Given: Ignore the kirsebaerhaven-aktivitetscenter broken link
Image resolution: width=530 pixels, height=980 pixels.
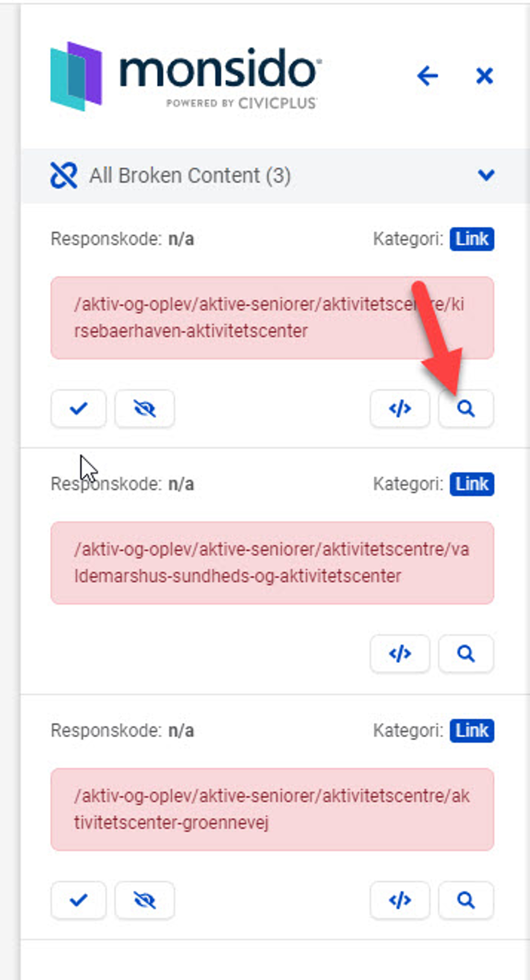Looking at the screenshot, I should pyautogui.click(x=144, y=408).
